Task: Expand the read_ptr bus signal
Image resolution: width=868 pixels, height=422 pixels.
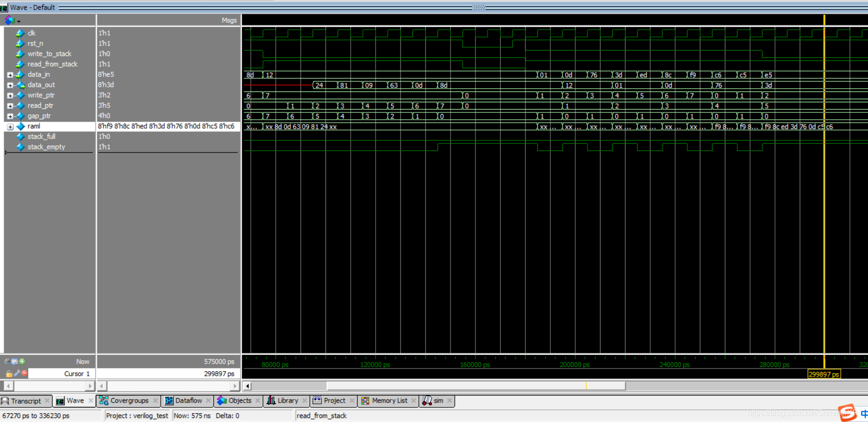Action: [x=10, y=106]
